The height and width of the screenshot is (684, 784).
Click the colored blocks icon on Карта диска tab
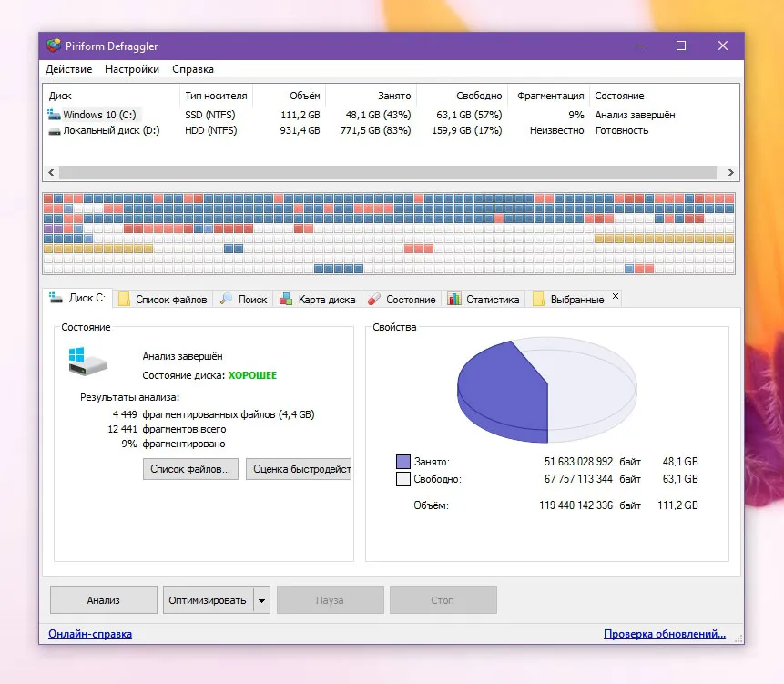coord(286,299)
